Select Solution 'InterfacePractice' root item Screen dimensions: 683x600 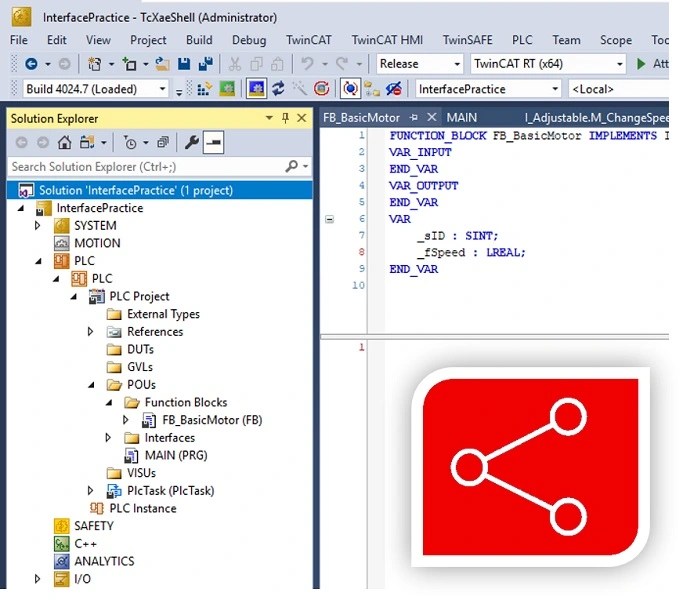[160, 190]
